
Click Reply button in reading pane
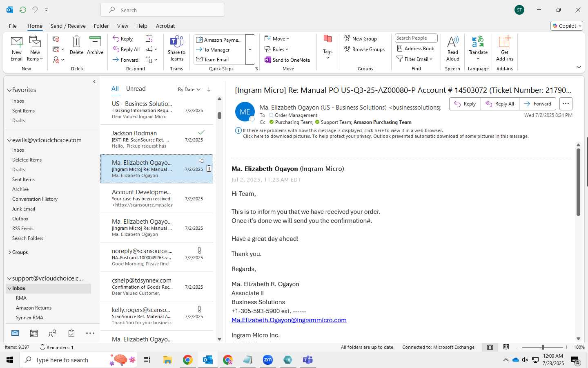(465, 104)
